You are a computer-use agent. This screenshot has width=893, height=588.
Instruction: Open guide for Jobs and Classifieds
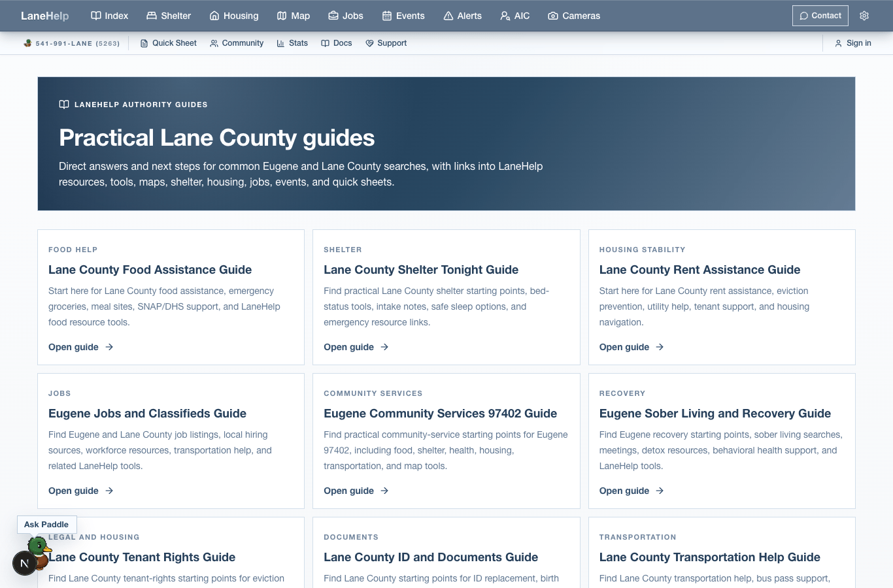pos(81,491)
